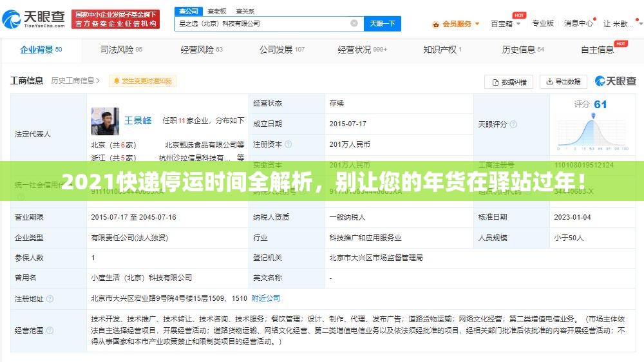
Task: Switch to the 自主信息 tab
Action: (x=597, y=50)
